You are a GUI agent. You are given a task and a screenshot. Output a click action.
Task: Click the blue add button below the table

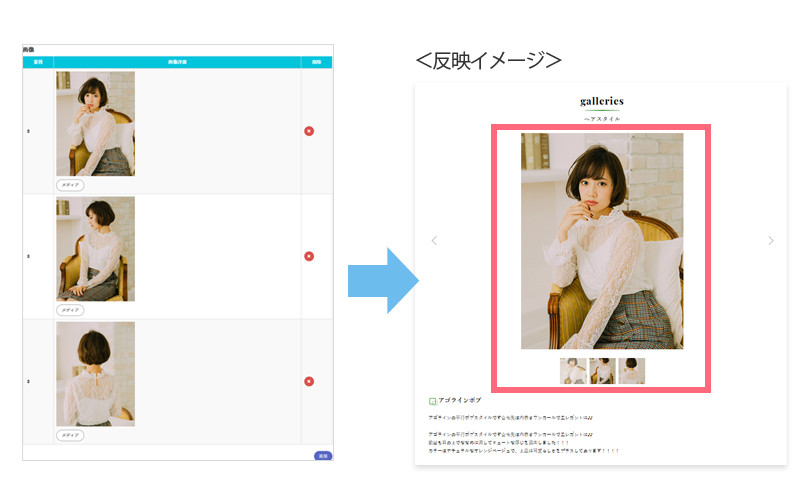click(323, 456)
